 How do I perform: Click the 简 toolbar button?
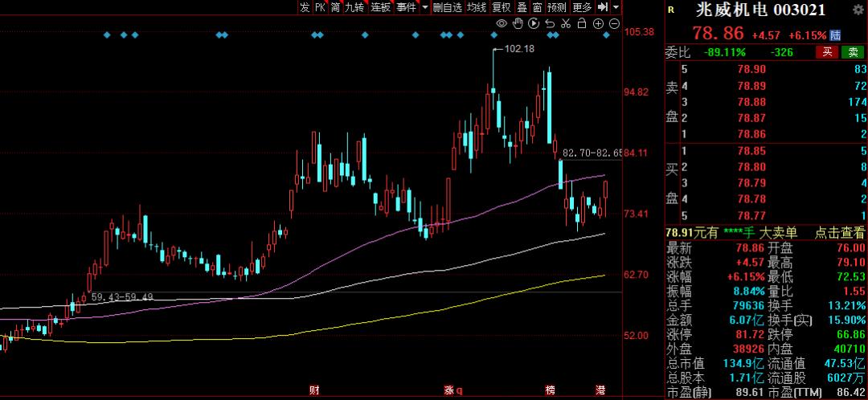coord(336,7)
